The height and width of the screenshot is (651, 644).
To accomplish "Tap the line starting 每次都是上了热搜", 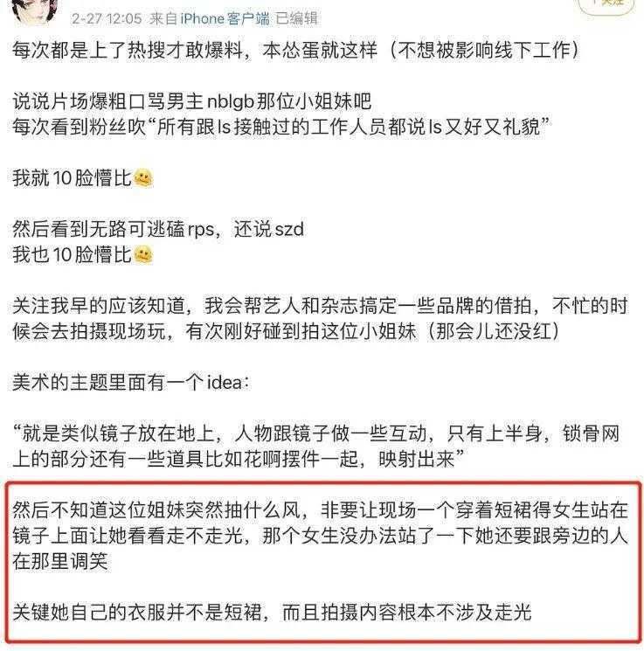I will pos(295,51).
